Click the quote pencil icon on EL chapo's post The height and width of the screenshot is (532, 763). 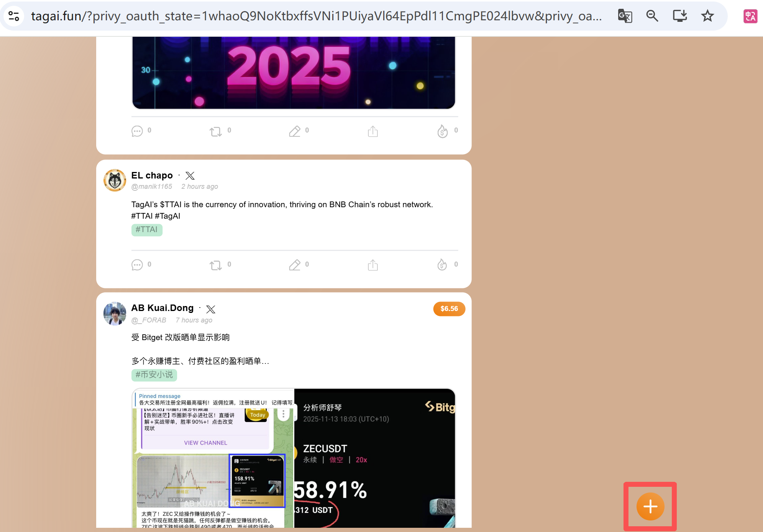294,265
